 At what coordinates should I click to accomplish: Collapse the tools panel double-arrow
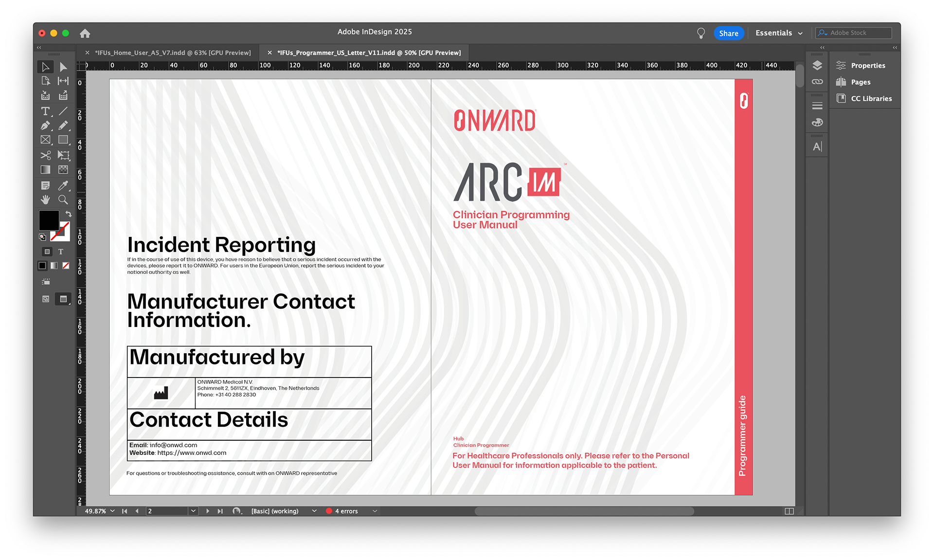39,47
